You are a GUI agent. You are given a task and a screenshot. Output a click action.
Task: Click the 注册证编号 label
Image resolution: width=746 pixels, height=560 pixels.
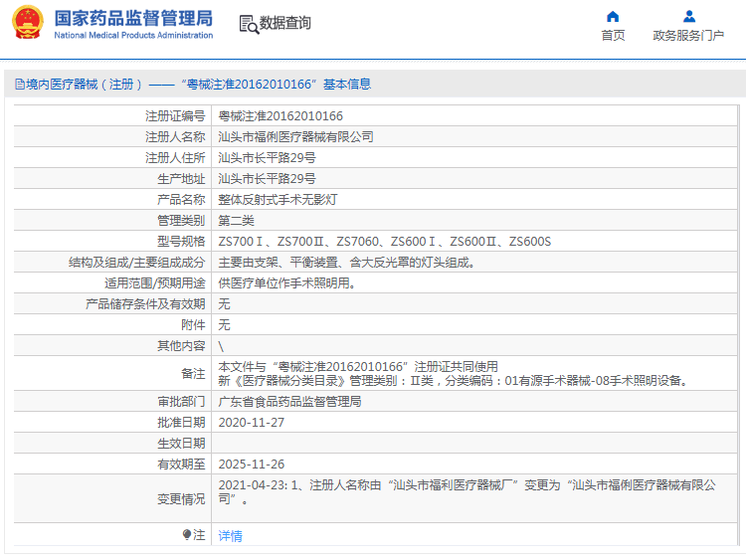tap(175, 116)
